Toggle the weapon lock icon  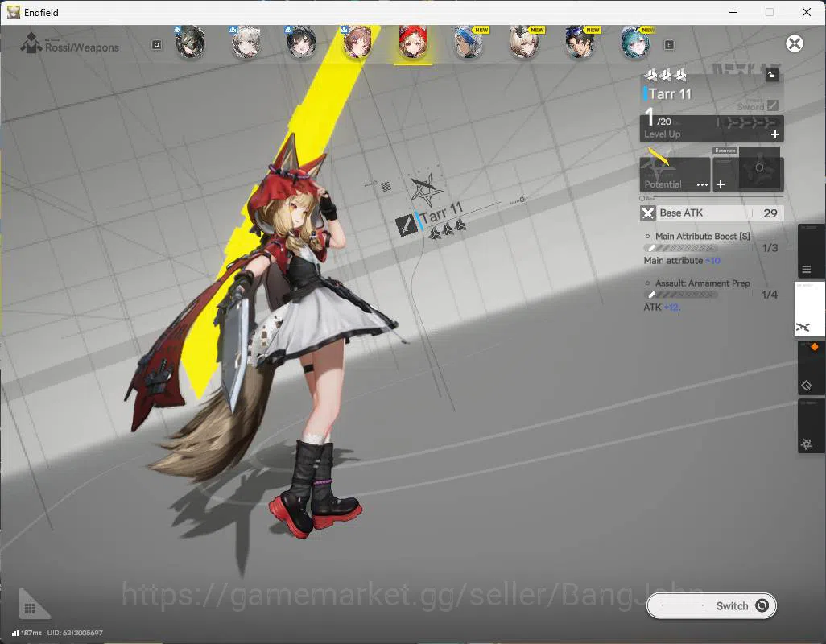click(772, 76)
